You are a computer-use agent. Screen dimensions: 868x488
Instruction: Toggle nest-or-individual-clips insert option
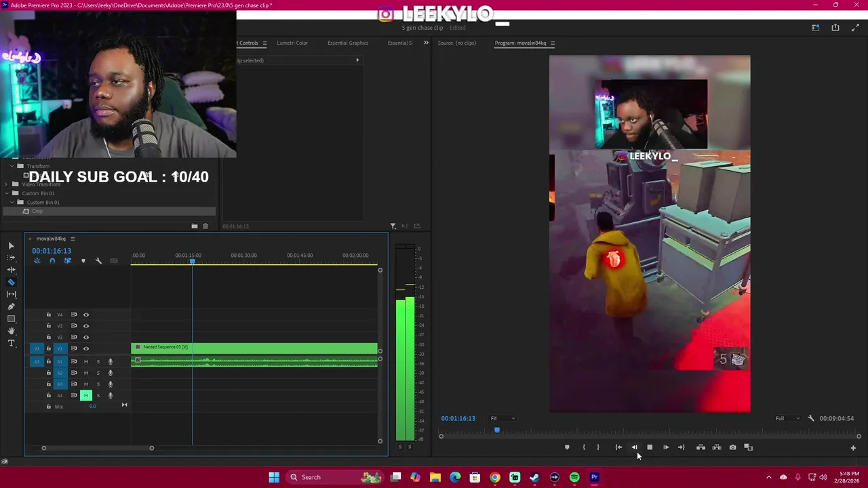click(x=37, y=261)
